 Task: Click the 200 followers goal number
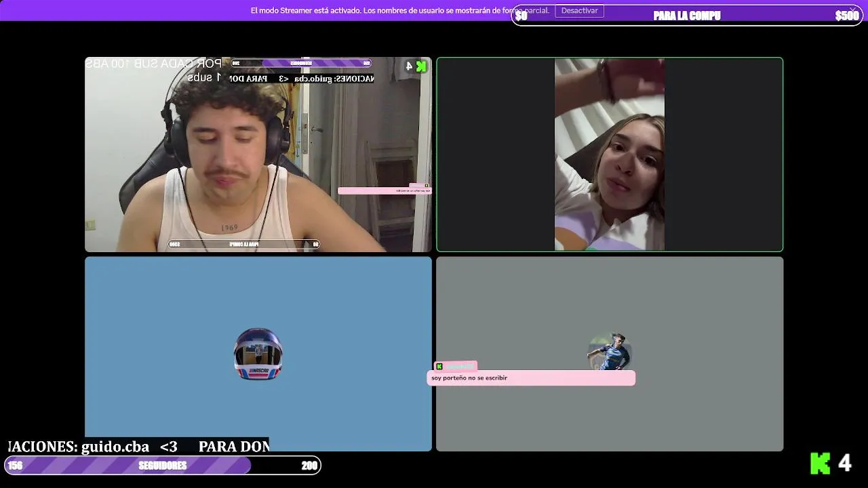(x=309, y=466)
